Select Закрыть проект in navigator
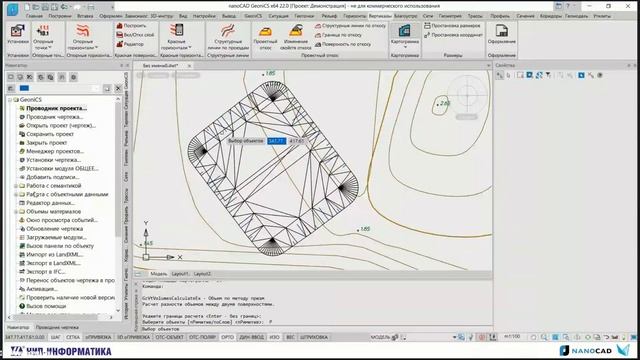Viewport: 640px width, 360px height. pos(47,142)
